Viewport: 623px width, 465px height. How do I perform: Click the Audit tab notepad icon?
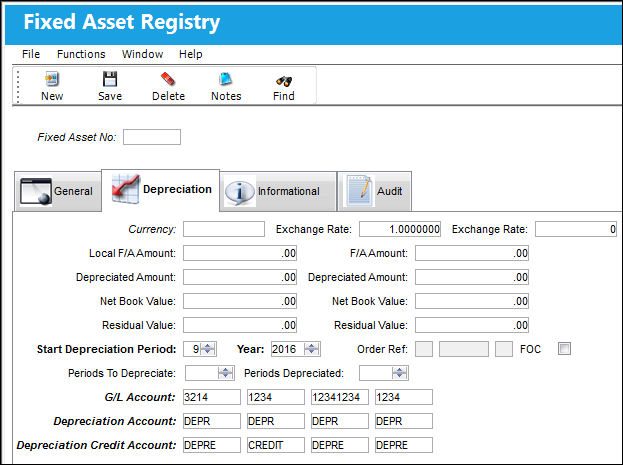(360, 191)
